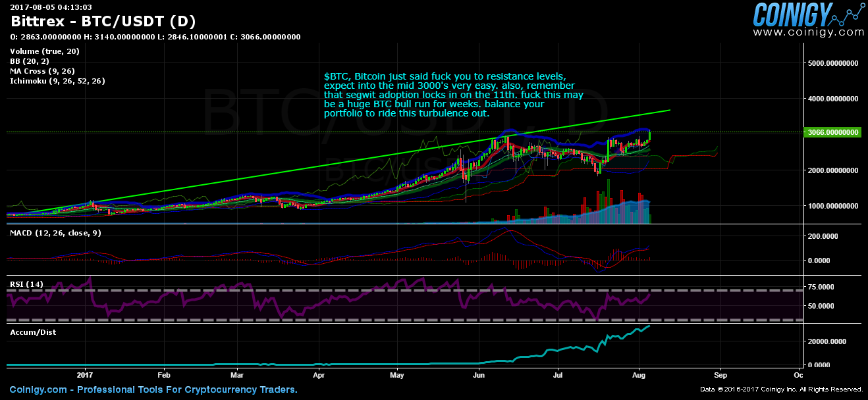The height and width of the screenshot is (400, 868).
Task: Click the 20000.0000 Accum/Dist axis value
Action: tap(826, 342)
